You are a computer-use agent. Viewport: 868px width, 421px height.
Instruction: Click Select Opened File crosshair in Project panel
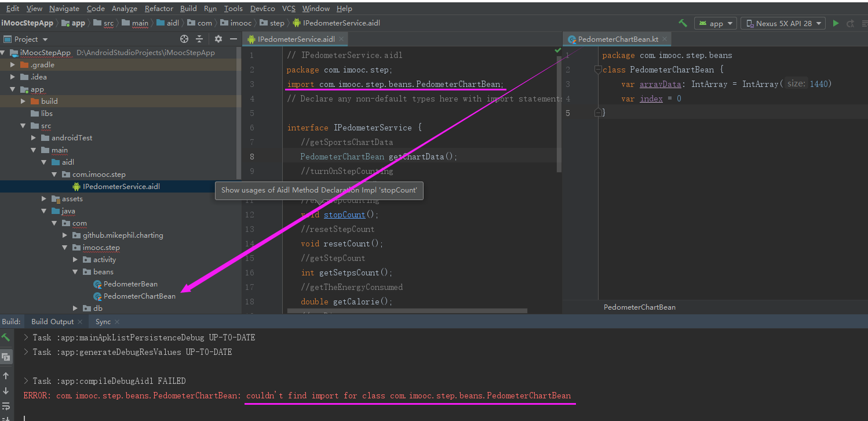click(184, 39)
